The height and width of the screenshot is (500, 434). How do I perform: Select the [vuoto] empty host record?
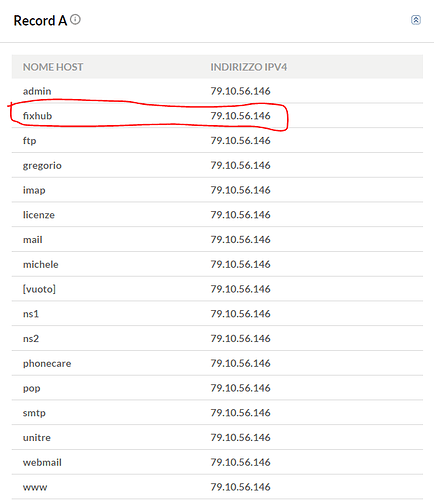(x=217, y=289)
